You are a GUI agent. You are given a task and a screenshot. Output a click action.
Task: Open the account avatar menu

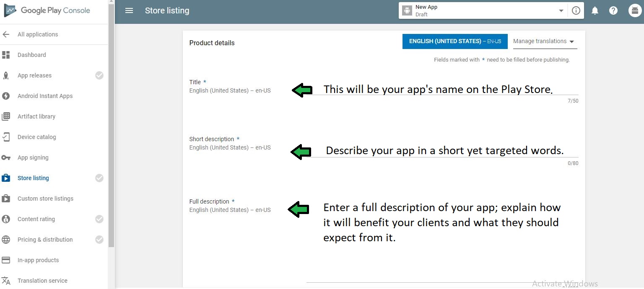coord(635,11)
